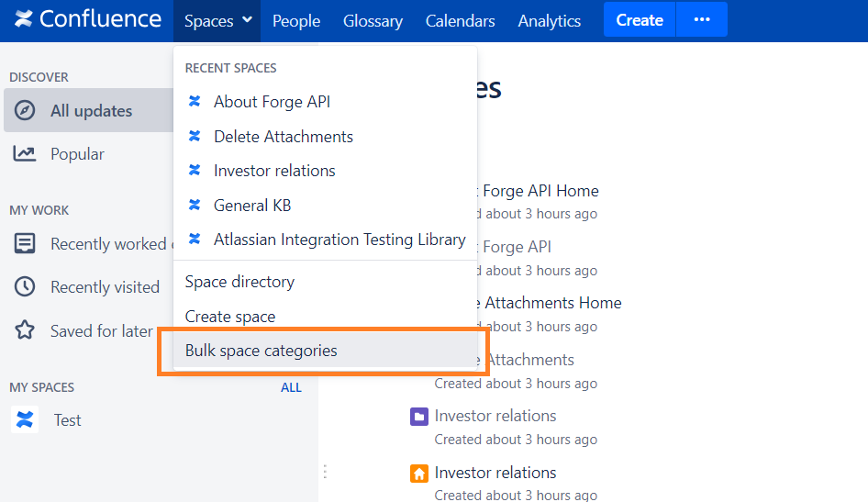Open the three-dots create options button
The width and height of the screenshot is (868, 502).
[702, 19]
